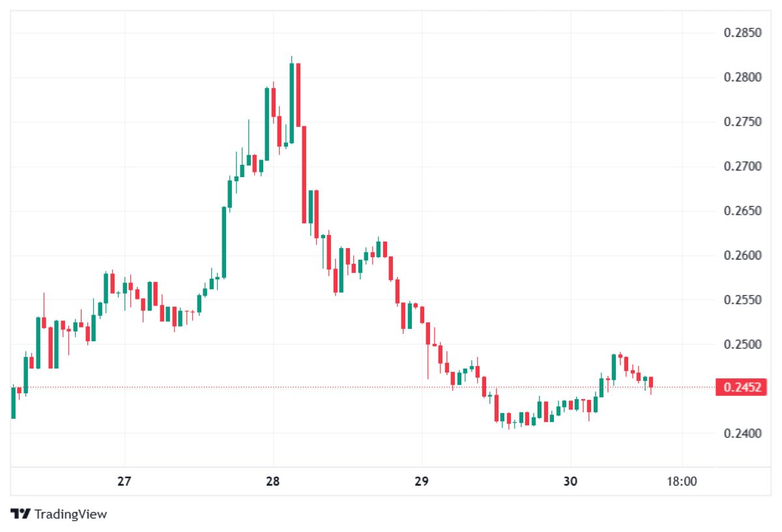782x532 pixels.
Task: Click the 18:00 time axis label
Action: tap(682, 482)
